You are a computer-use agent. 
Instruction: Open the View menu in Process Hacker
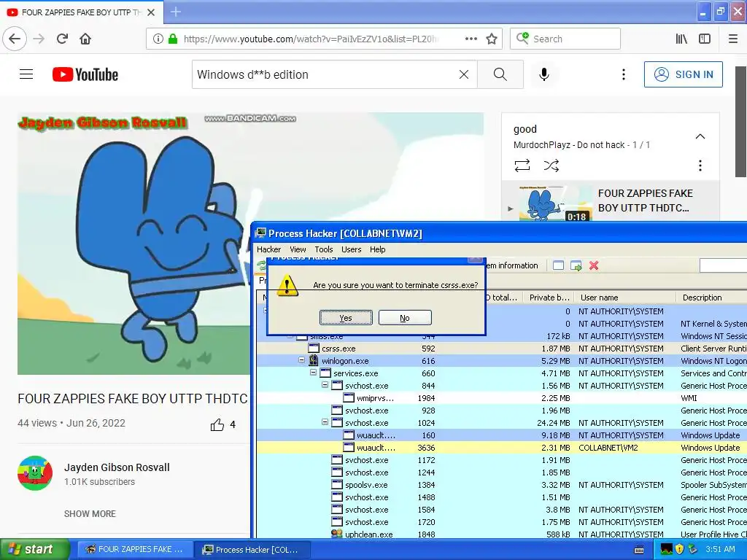coord(298,249)
